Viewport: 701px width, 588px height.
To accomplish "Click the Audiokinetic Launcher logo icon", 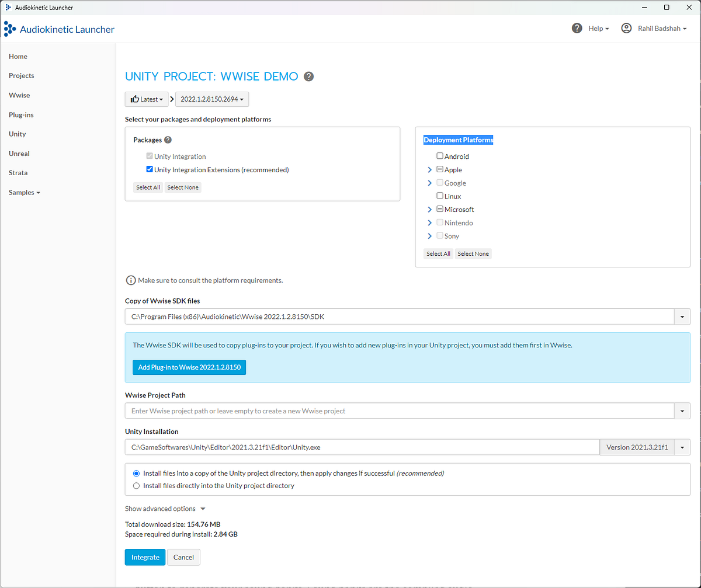I will 9,28.
